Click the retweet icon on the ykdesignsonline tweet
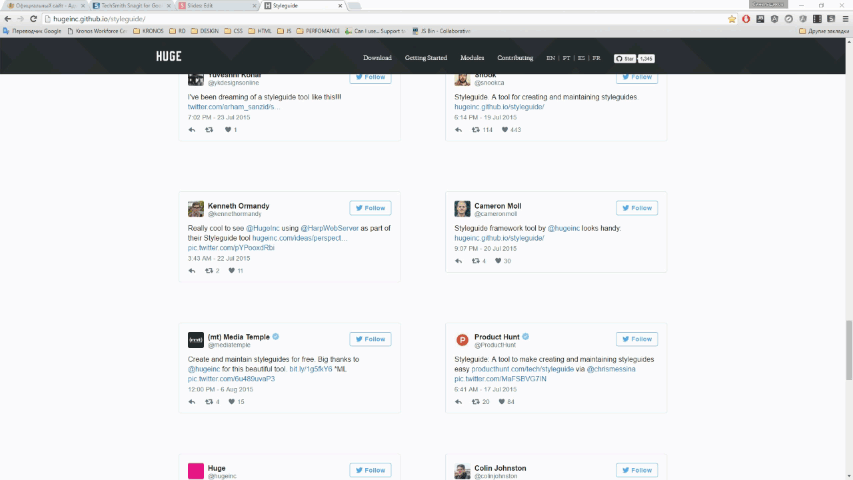This screenshot has width=853, height=480. click(209, 130)
